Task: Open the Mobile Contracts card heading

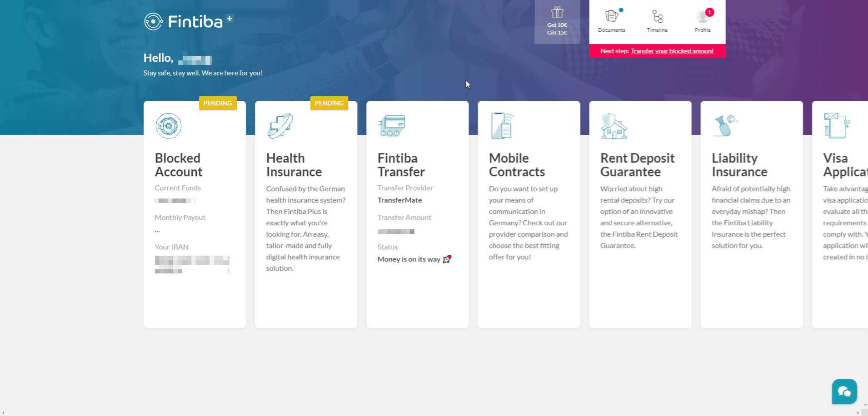Action: point(517,165)
